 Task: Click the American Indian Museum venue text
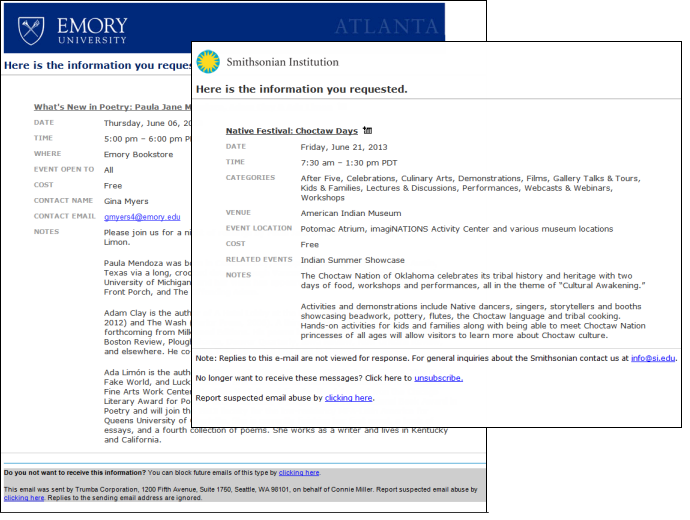click(x=351, y=213)
